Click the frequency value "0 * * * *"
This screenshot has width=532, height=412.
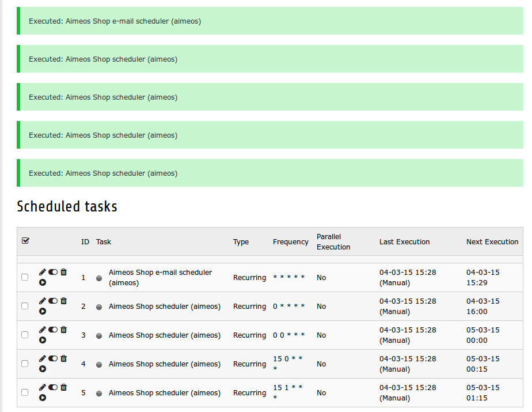(x=288, y=307)
